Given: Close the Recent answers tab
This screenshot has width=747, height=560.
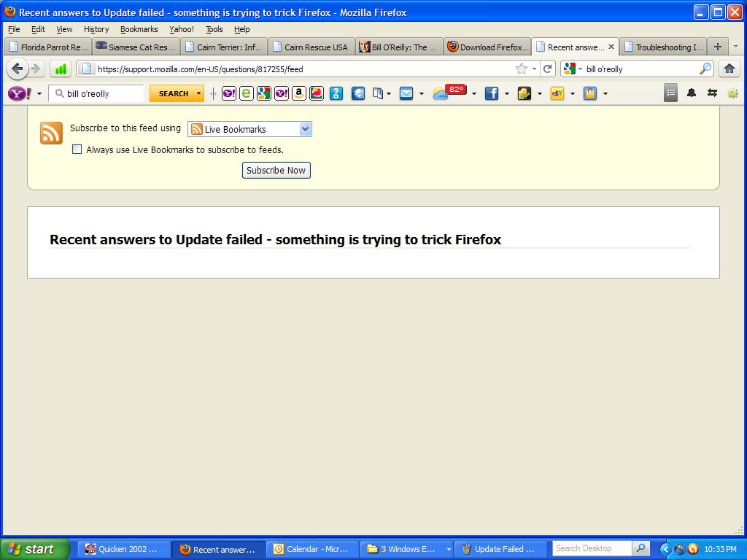Looking at the screenshot, I should (x=611, y=47).
